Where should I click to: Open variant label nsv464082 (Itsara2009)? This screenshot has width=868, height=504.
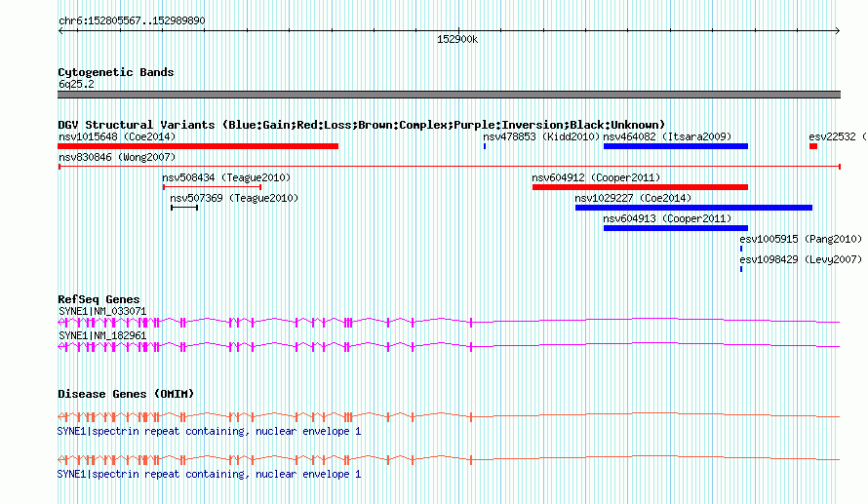point(668,136)
